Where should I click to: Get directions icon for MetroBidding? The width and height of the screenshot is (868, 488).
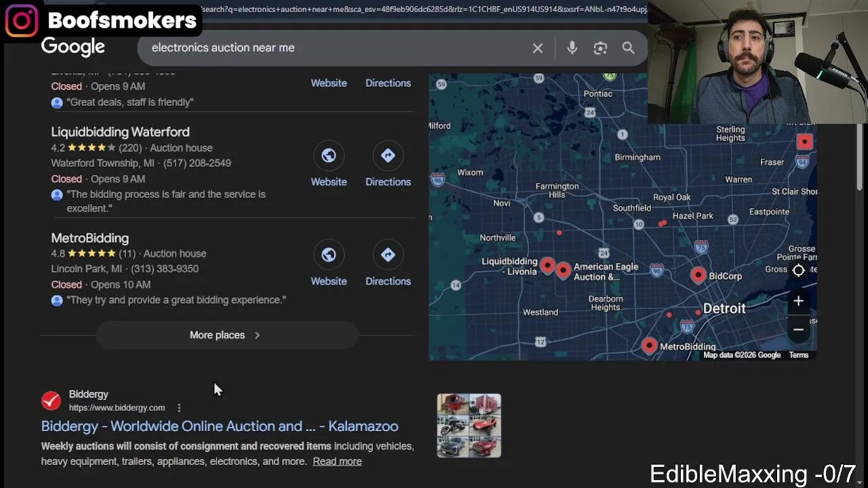[388, 255]
